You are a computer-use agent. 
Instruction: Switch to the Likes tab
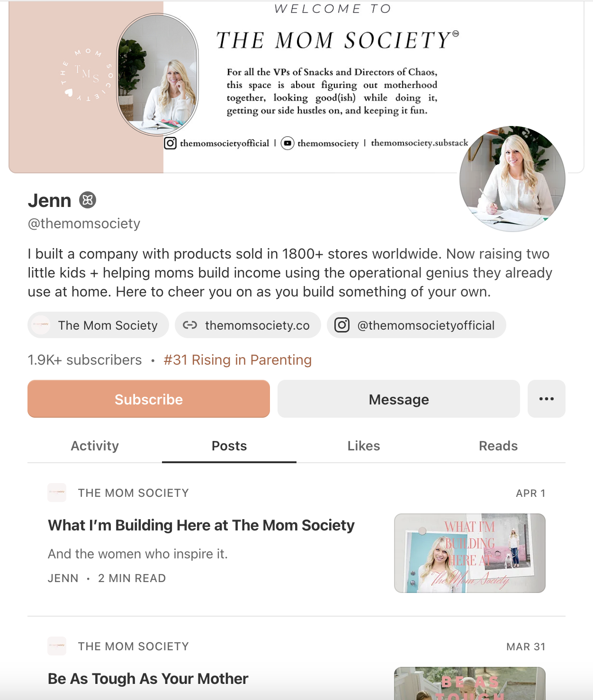tap(364, 446)
